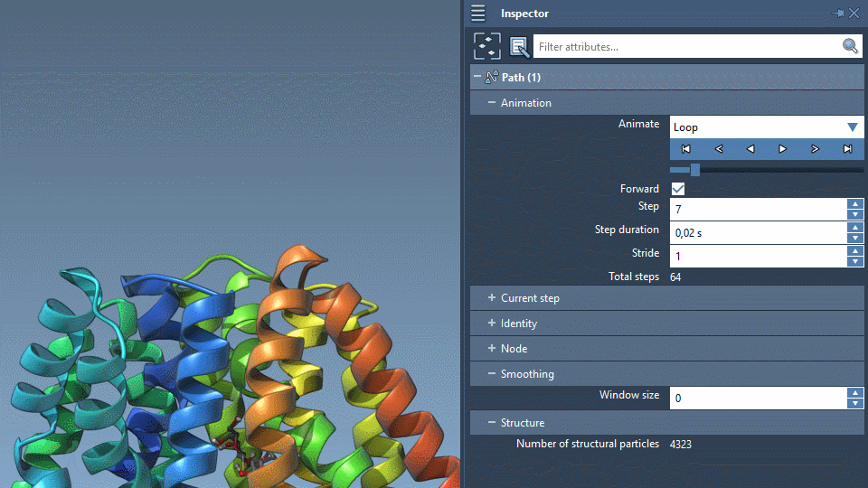Image resolution: width=868 pixels, height=488 pixels.
Task: Increase the Window size value
Action: (855, 392)
